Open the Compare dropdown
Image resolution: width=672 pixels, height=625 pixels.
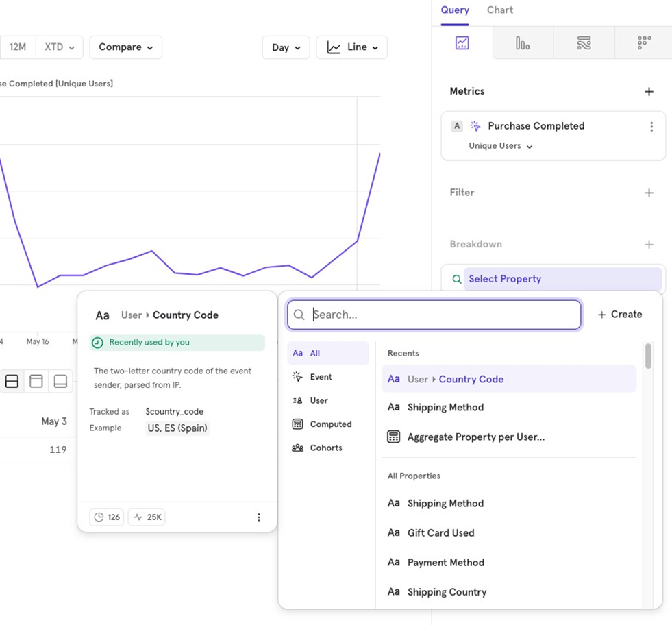click(125, 47)
